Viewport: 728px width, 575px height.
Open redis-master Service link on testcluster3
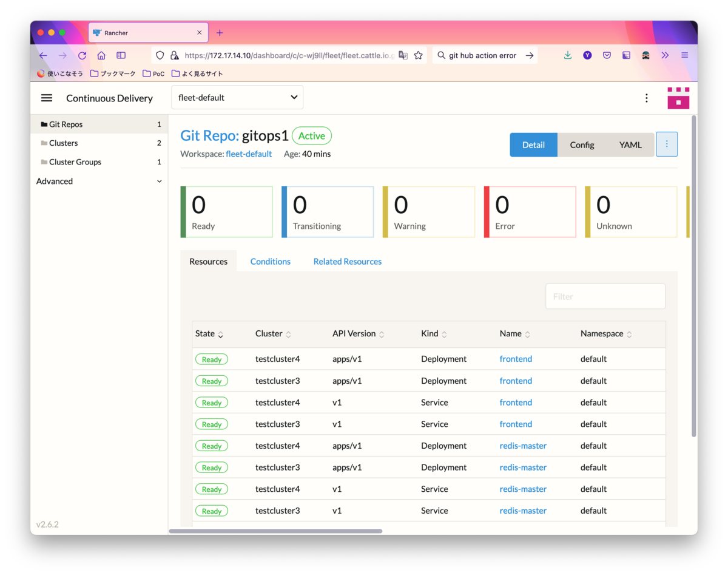click(523, 511)
